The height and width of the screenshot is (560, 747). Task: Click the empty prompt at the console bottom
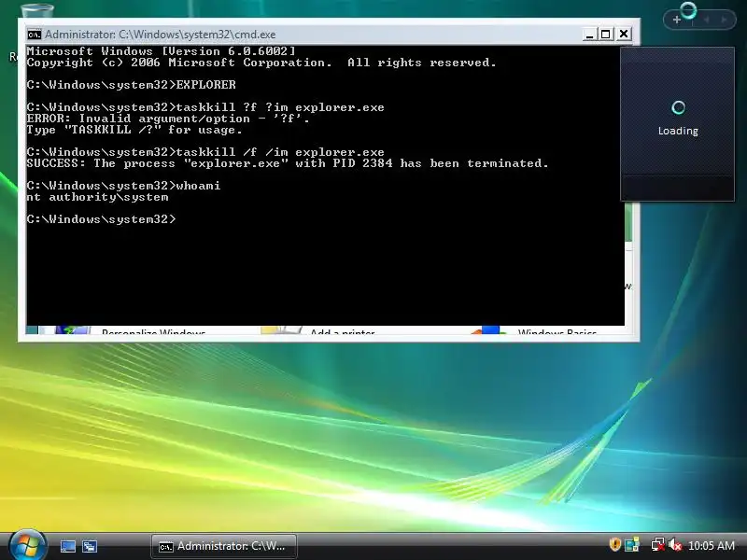(102, 219)
